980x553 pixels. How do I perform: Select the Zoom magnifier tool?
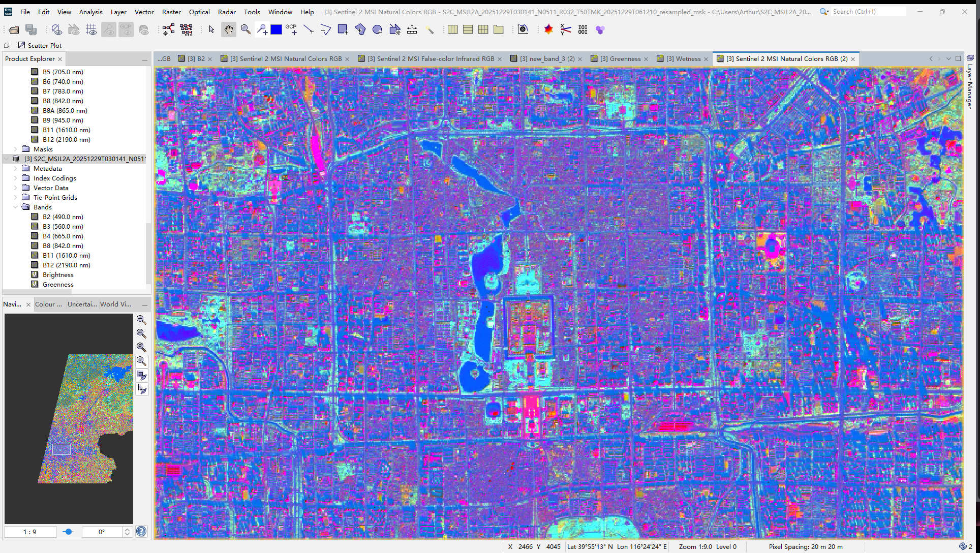click(x=246, y=30)
